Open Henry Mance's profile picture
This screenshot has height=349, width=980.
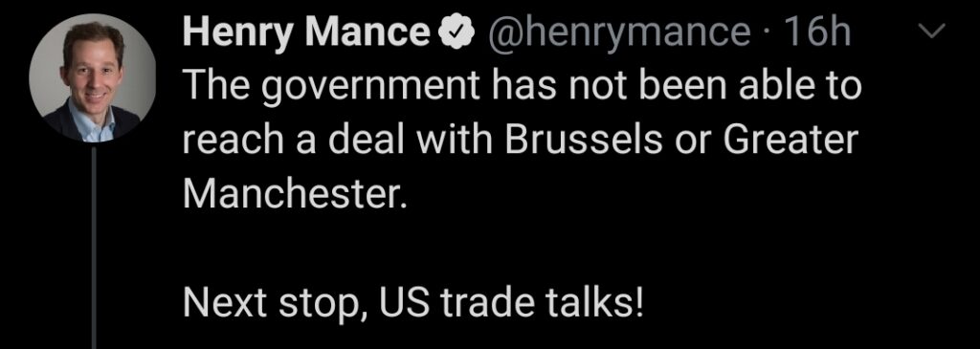(x=93, y=78)
